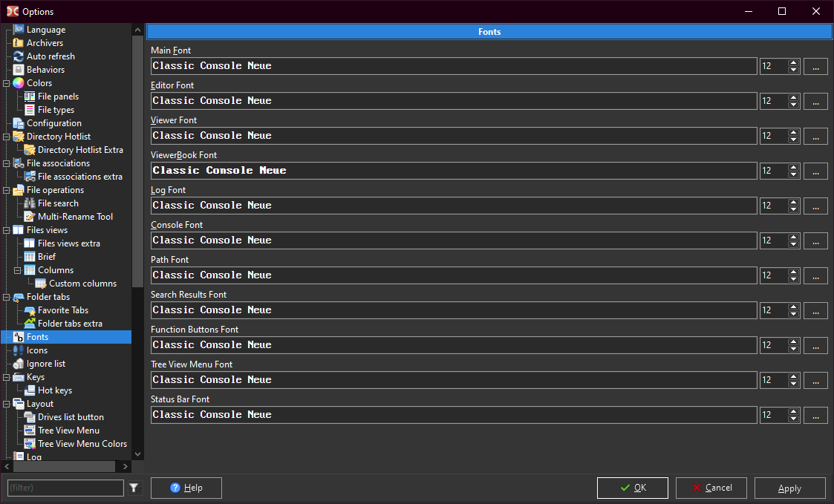Click the Multi-Rename Tool icon
834x504 pixels.
tap(30, 217)
